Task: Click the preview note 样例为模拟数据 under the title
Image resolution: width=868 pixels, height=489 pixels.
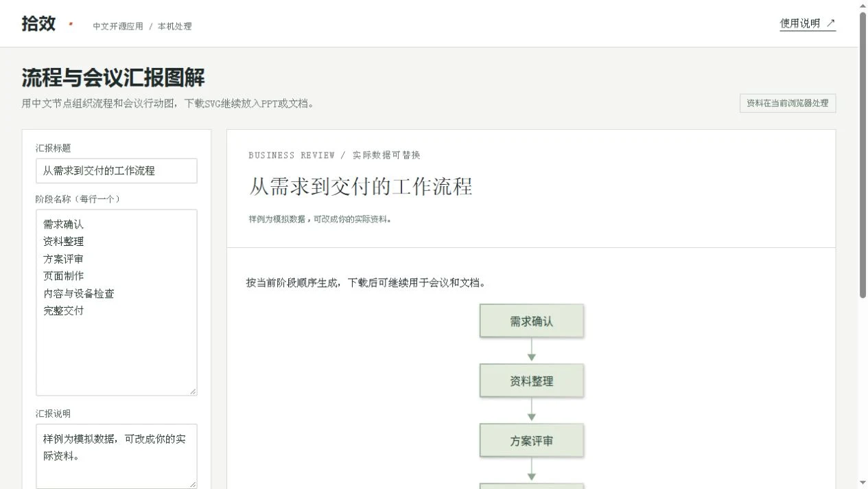Action: click(x=320, y=219)
